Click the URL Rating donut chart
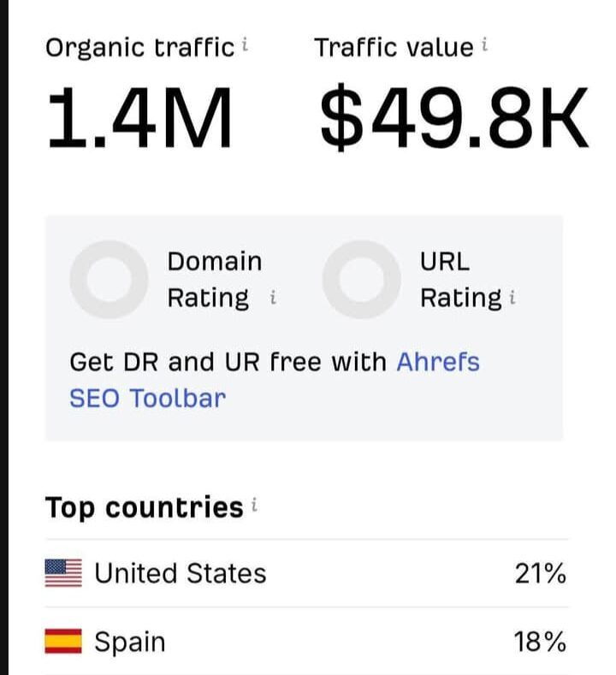616x675 pixels. pos(361,280)
